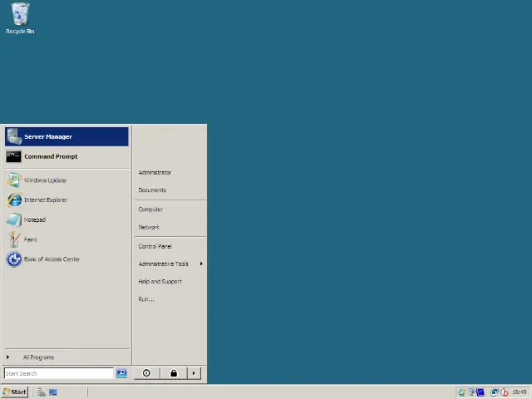
Task: Click Server Manager quick launch icon on taskbar
Action: [42, 392]
